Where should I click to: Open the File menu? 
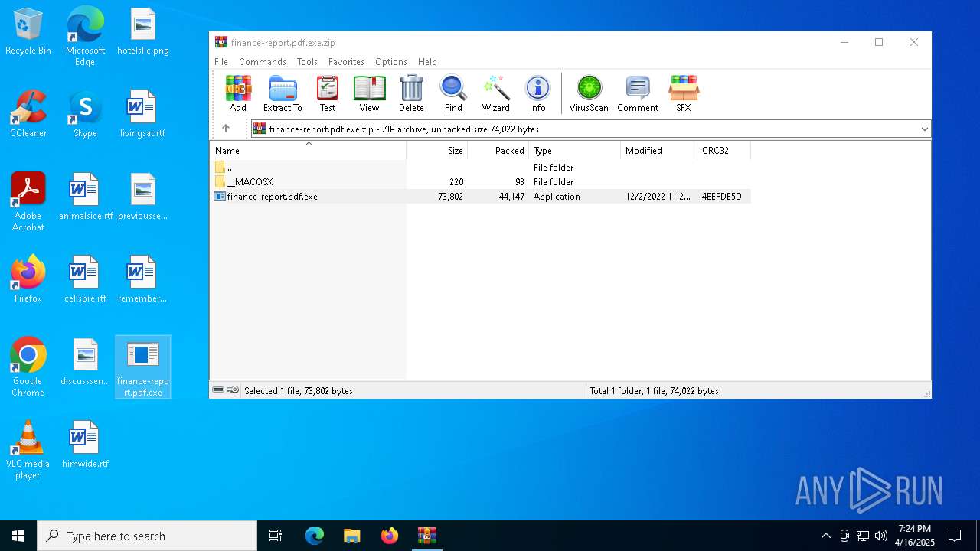(221, 62)
